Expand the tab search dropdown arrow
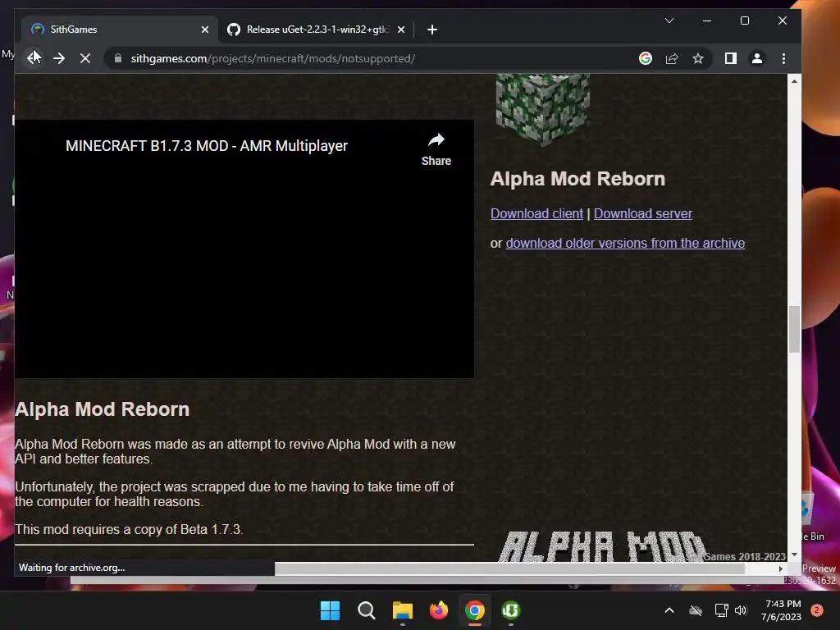Screen dimensions: 840x630 point(669,21)
